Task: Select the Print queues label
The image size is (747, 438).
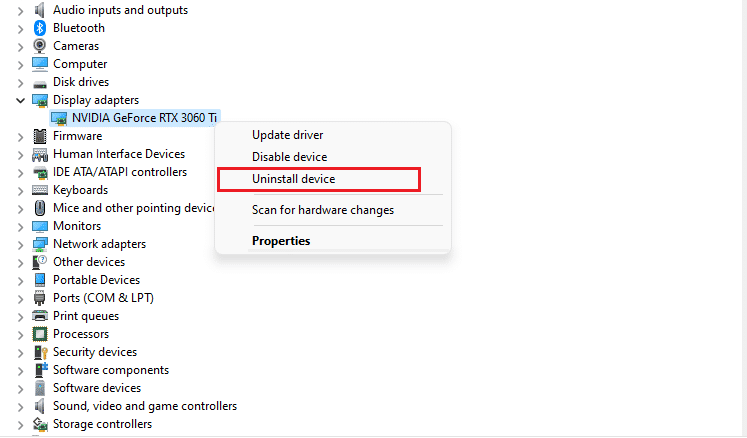Action: pyautogui.click(x=86, y=316)
